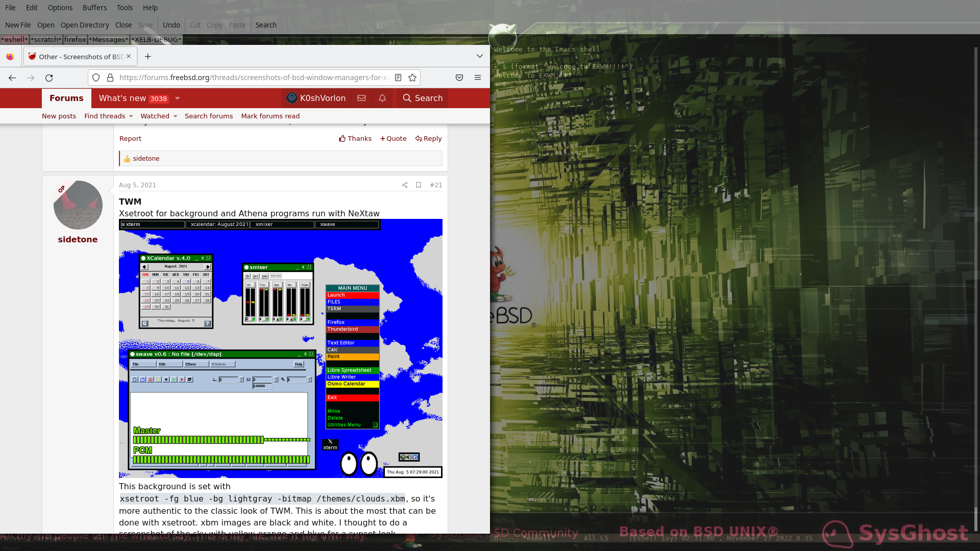Click the site padlock icon
Screen dimensions: 980x551
click(110, 78)
